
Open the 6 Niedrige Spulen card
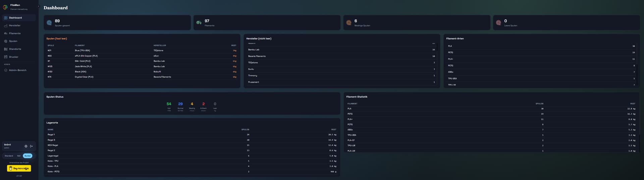pyautogui.click(x=417, y=22)
